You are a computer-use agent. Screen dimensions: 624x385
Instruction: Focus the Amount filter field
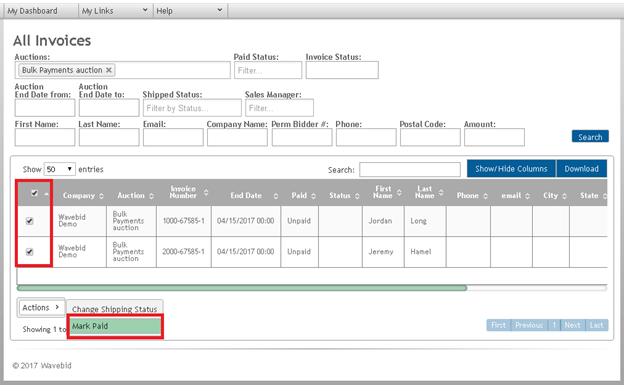point(494,137)
